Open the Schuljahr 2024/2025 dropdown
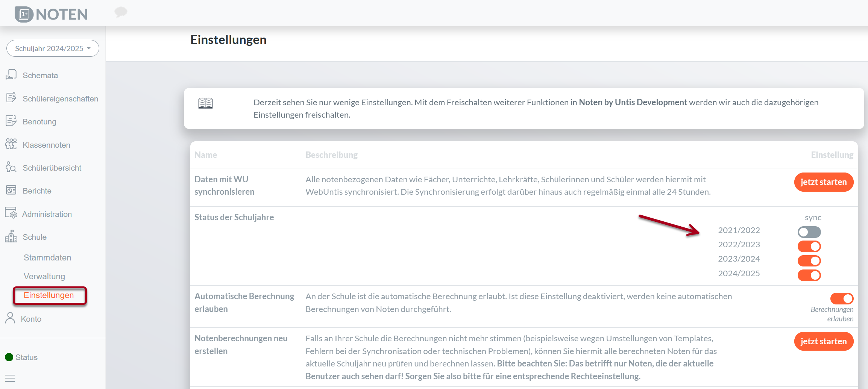This screenshot has height=389, width=868. [53, 48]
